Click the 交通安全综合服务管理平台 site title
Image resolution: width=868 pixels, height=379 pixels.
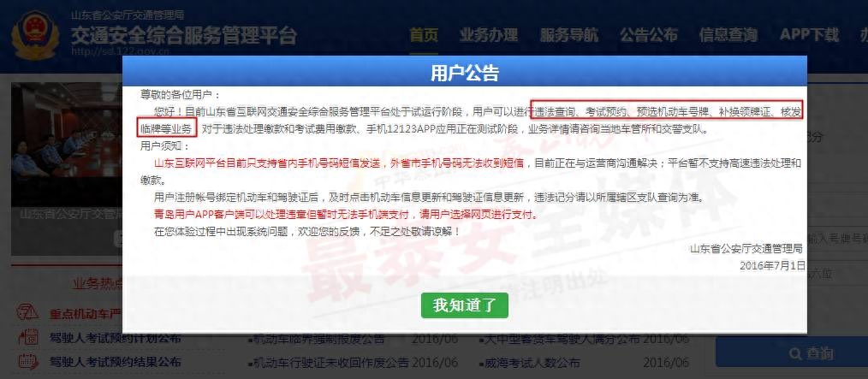(x=184, y=35)
